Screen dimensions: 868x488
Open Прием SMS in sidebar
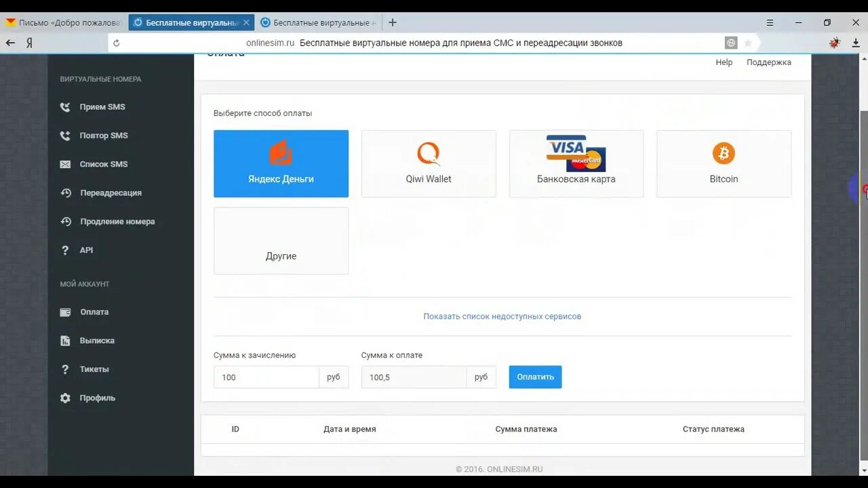click(102, 107)
